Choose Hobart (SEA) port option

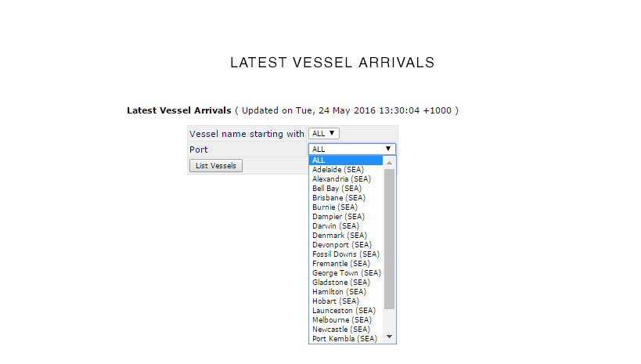click(x=335, y=301)
